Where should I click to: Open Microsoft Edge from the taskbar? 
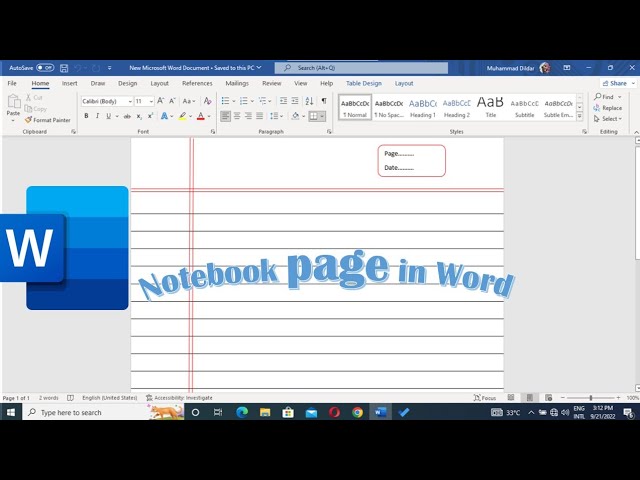[x=242, y=412]
